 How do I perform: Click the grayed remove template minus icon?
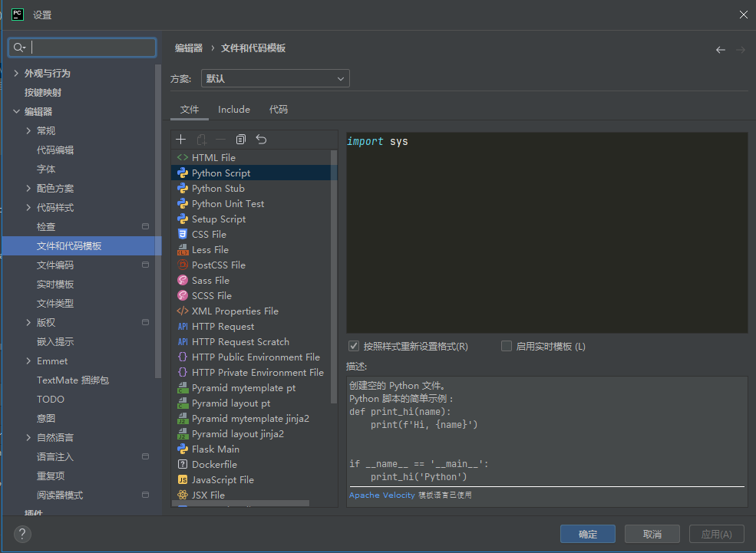click(x=220, y=140)
